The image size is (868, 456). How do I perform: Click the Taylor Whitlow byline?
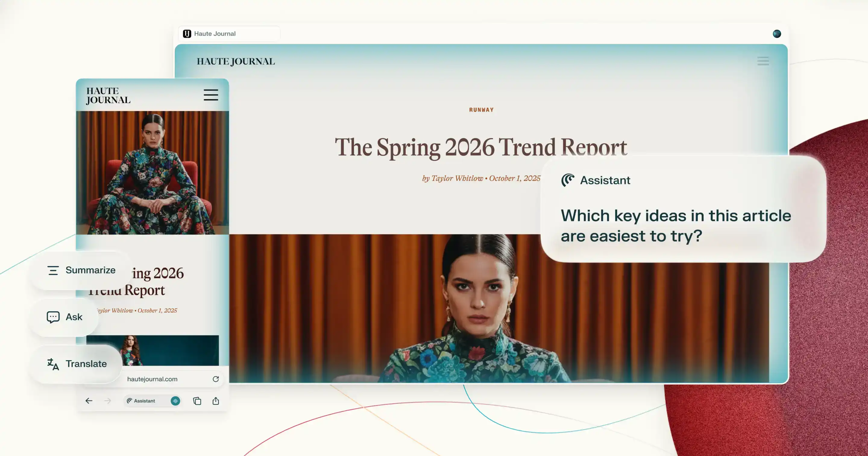pyautogui.click(x=457, y=179)
